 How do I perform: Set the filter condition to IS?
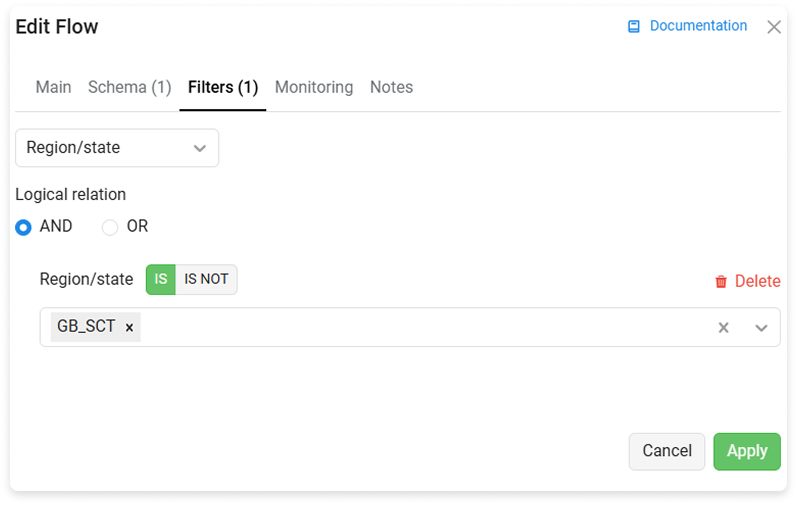161,279
